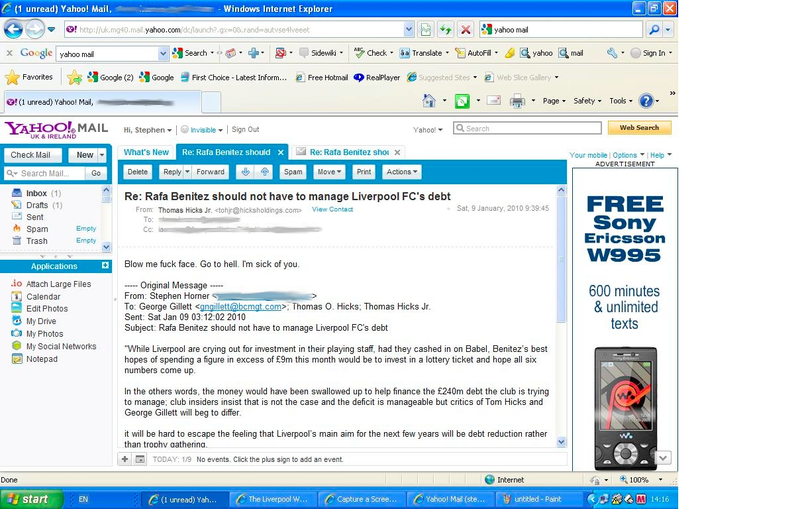The image size is (800, 509).
Task: Forward the open message
Action: pyautogui.click(x=210, y=172)
